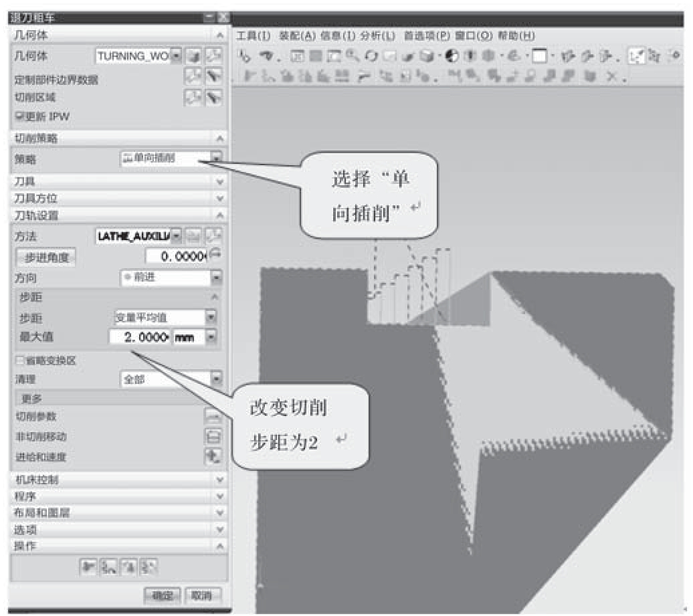This screenshot has height=616, width=693.
Task: Display 定制部件边界数据 with the flashlight icon
Action: [213, 76]
